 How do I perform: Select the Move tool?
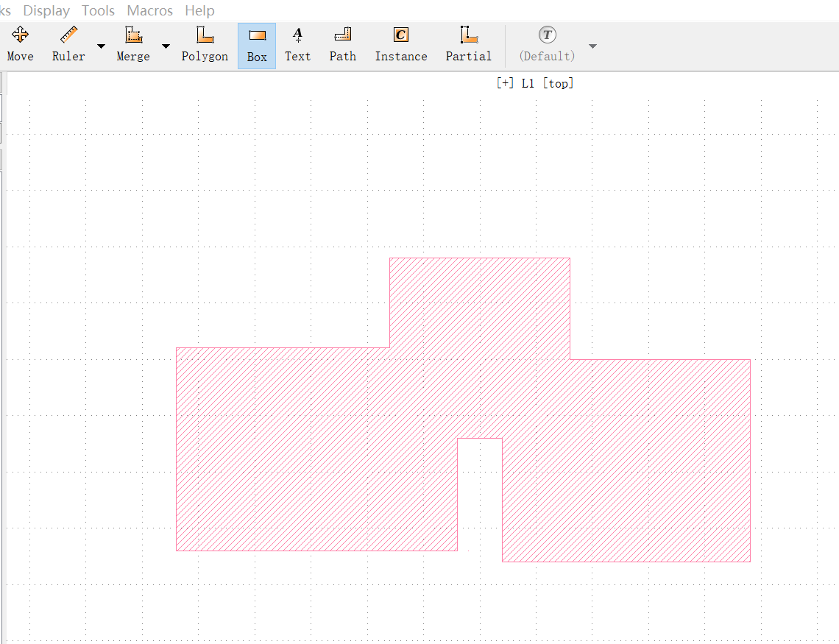coord(21,46)
